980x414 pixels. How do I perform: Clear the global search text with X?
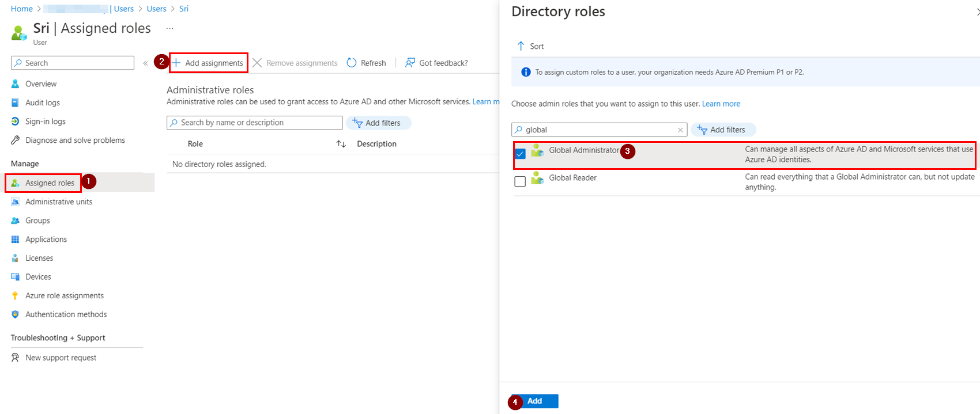680,130
